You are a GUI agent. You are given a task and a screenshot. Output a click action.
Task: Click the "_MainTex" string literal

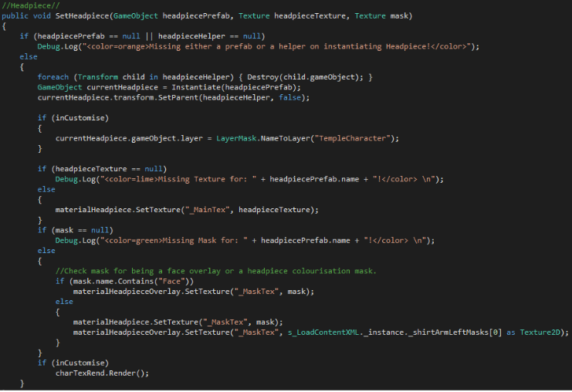click(x=207, y=210)
